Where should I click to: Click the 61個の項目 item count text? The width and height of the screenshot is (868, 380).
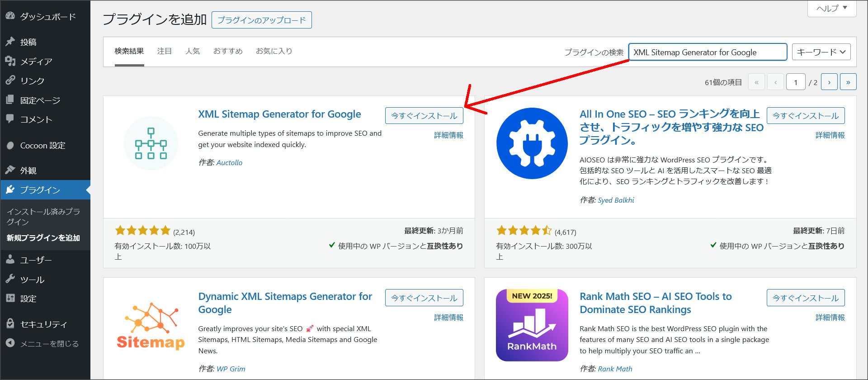click(723, 82)
